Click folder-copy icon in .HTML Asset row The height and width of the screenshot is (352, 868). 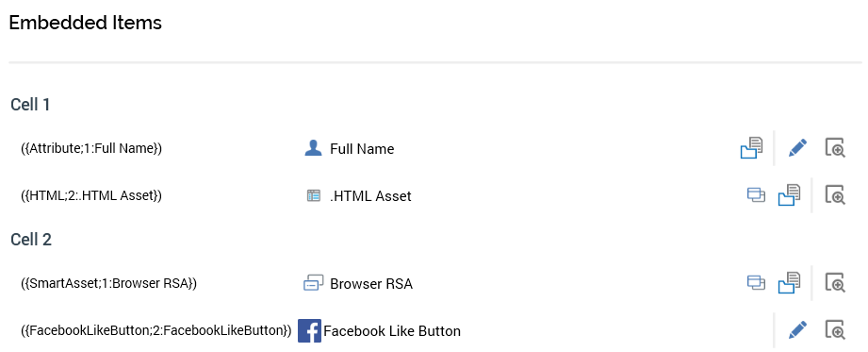click(790, 195)
